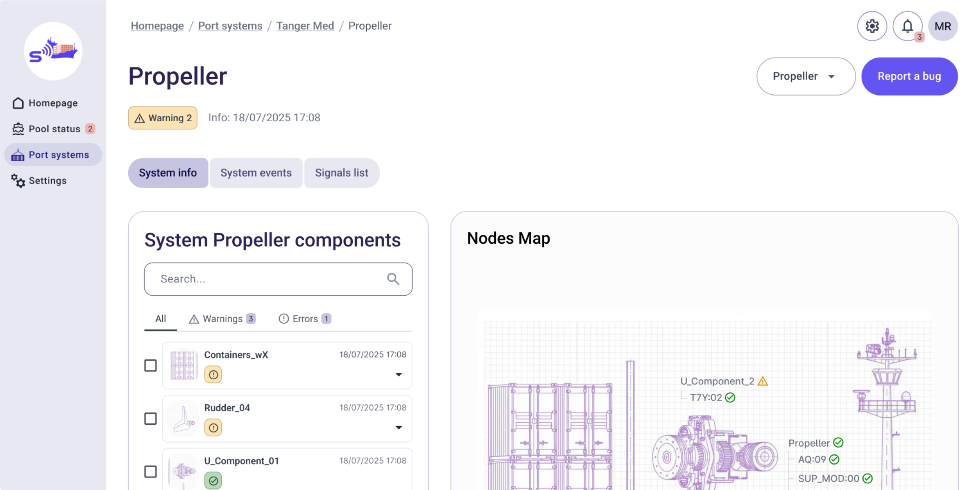The height and width of the screenshot is (490, 980).
Task: Expand the Rudder_04 component entry
Action: click(x=399, y=428)
